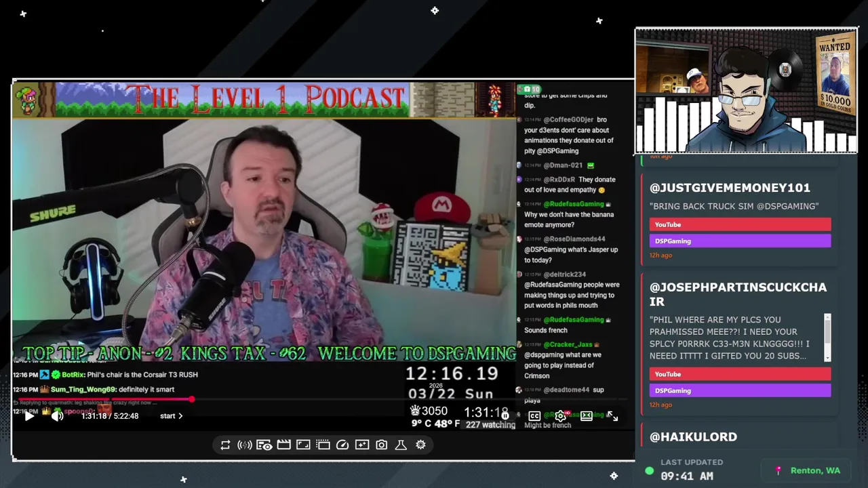Click @RxDDxR chat username
Screen dimensions: 868x488
[559, 180]
